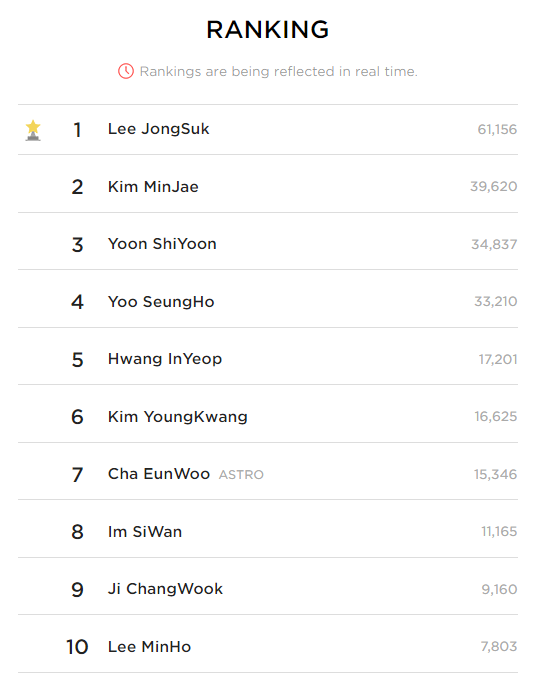Screen dimensions: 549x676
Task: Click on Hwang InYeop's name
Action: tap(165, 359)
